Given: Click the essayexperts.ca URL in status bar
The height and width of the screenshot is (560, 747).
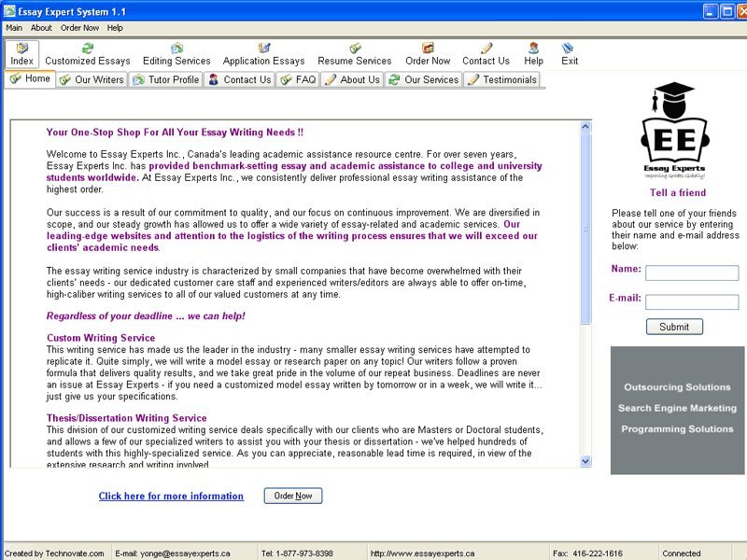Looking at the screenshot, I should pyautogui.click(x=423, y=553).
